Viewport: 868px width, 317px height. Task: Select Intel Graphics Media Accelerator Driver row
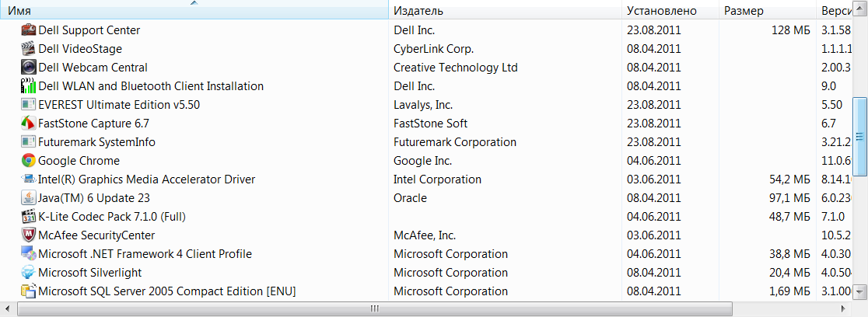coord(146,179)
